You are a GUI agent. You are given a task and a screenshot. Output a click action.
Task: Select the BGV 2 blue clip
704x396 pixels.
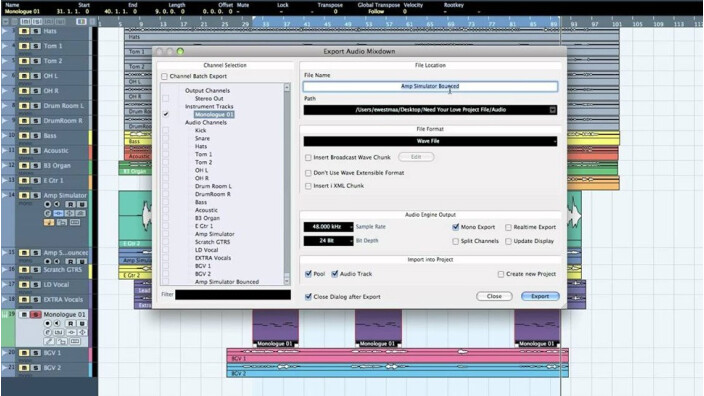(x=397, y=370)
